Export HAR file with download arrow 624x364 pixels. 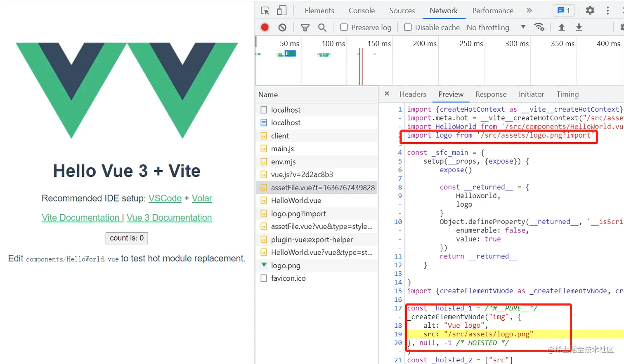point(579,27)
